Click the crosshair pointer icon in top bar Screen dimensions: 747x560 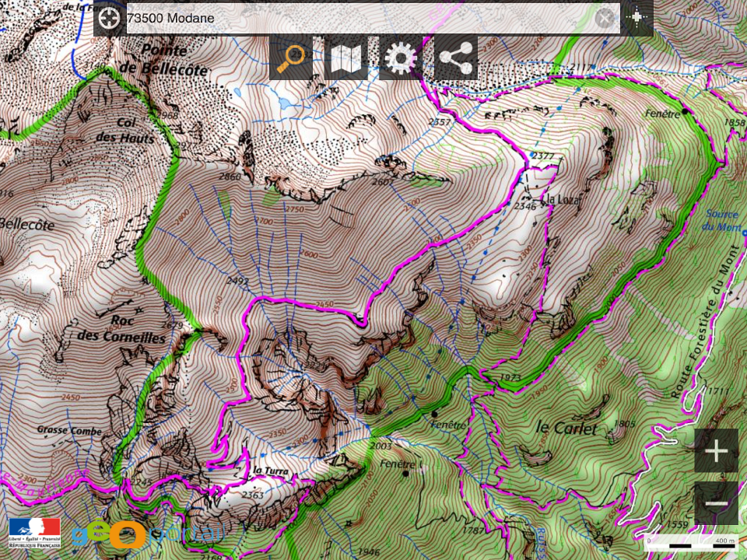(x=637, y=18)
